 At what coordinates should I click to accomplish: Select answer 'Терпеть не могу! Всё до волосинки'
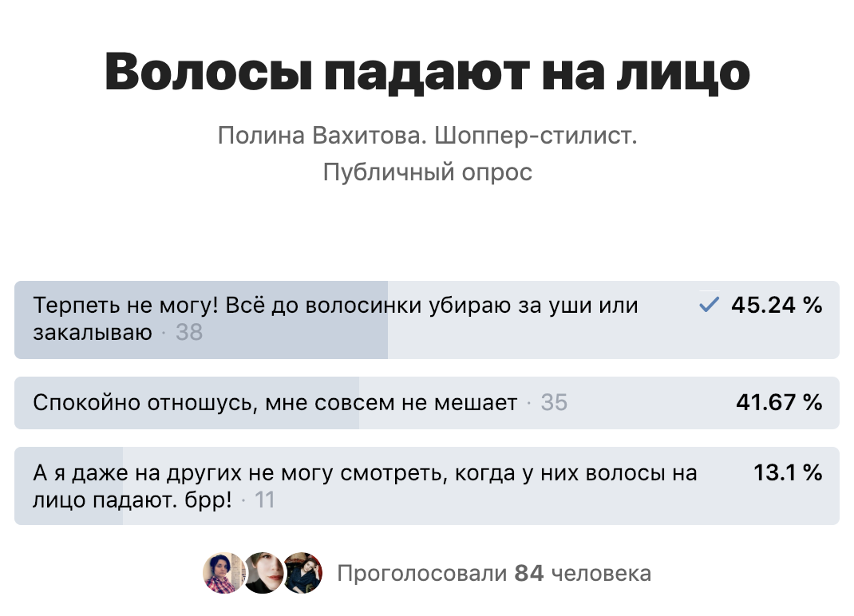(427, 320)
